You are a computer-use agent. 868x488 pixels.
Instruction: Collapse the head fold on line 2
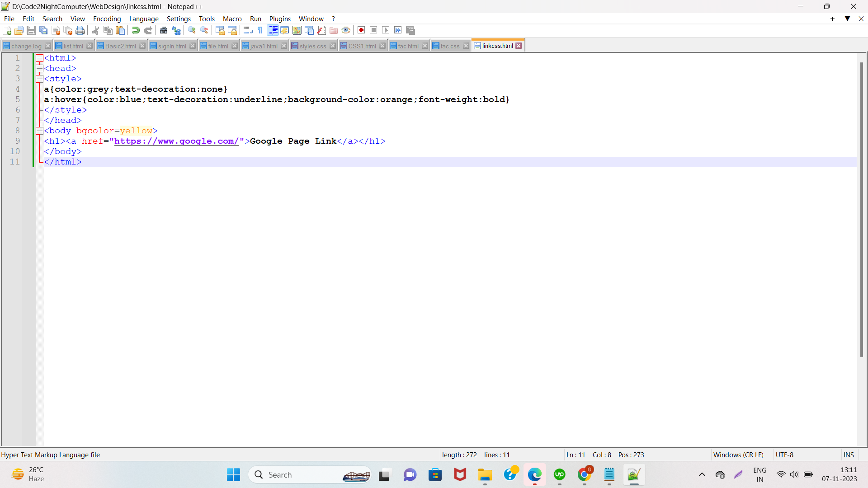pos(39,68)
